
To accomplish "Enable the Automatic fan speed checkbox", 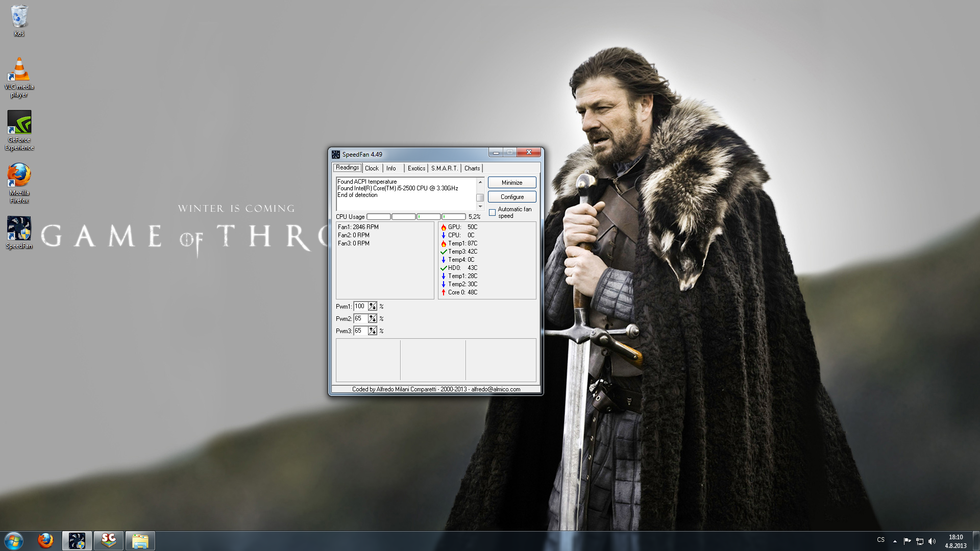I will pyautogui.click(x=493, y=212).
